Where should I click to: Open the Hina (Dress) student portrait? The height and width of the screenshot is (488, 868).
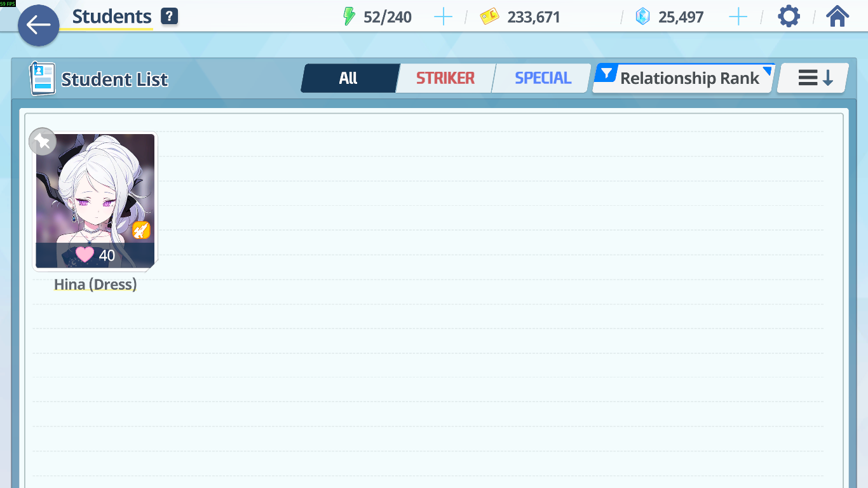pyautogui.click(x=95, y=201)
